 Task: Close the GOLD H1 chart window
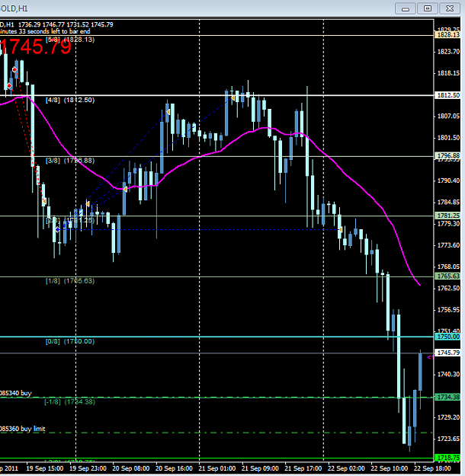pos(450,8)
